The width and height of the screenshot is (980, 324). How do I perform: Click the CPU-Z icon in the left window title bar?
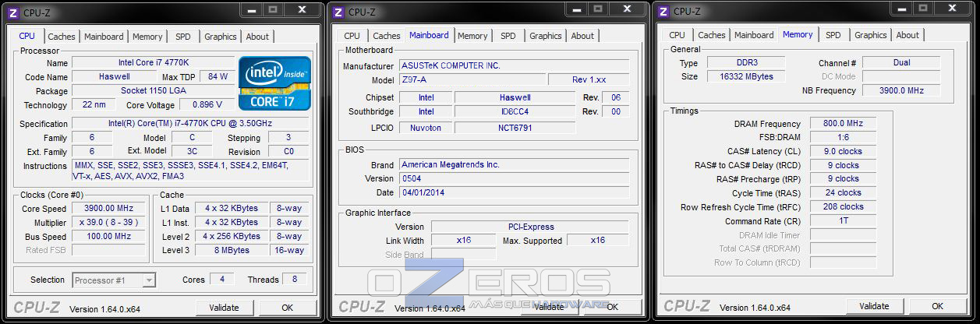coord(12,12)
